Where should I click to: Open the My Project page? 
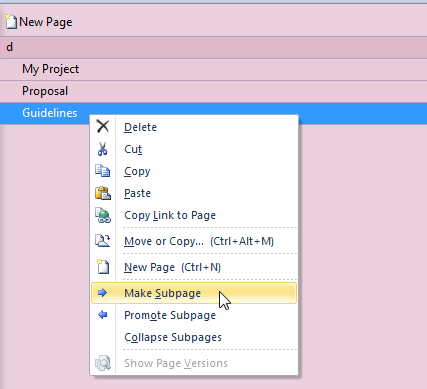pos(213,69)
